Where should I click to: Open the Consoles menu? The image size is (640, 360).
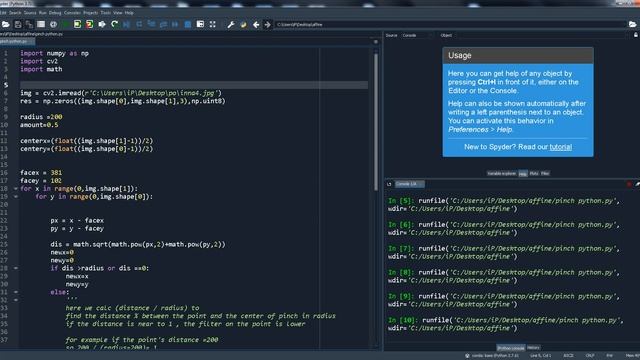click(x=72, y=13)
